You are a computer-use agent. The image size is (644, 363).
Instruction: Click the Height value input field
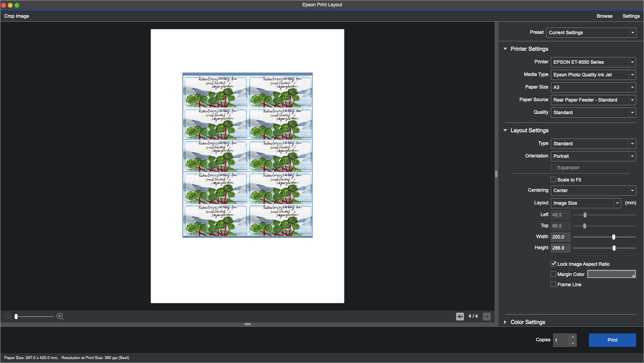coord(560,248)
